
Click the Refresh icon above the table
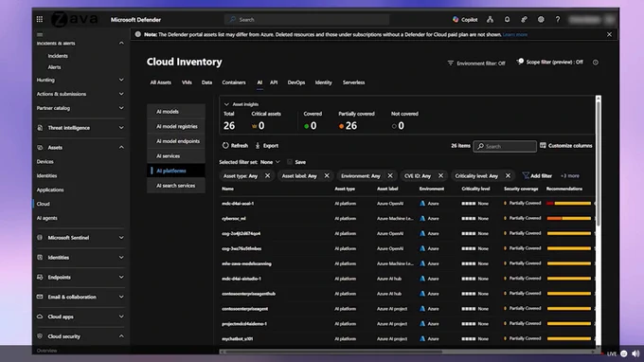[225, 145]
